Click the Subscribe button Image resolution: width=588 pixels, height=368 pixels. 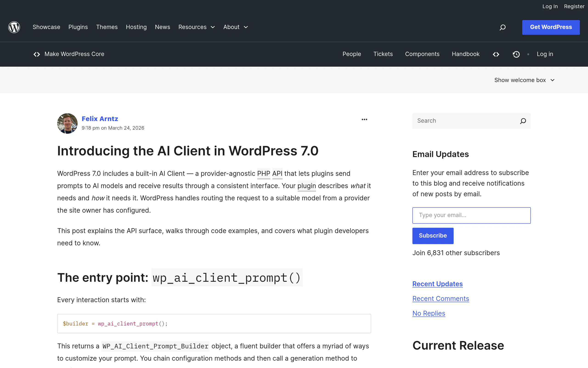point(433,236)
